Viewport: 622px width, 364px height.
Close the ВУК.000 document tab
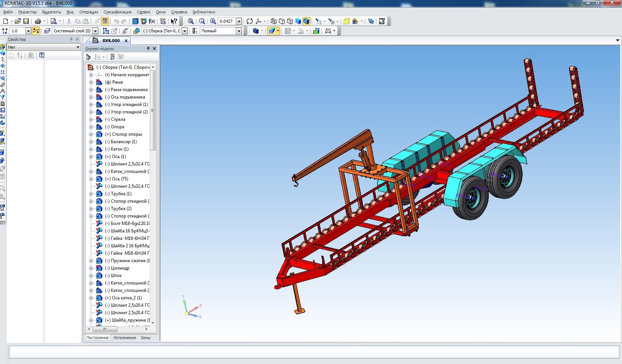(126, 41)
